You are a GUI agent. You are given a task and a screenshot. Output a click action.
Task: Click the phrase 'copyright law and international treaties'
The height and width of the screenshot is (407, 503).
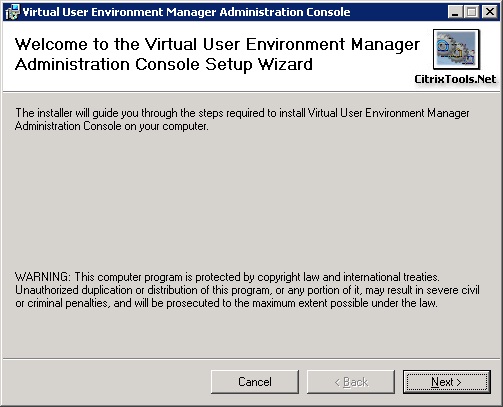coord(348,277)
